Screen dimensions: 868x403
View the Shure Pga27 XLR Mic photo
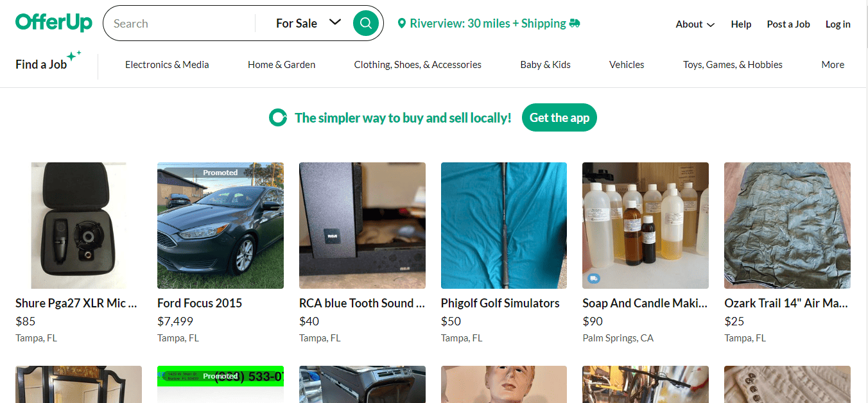[x=78, y=225]
